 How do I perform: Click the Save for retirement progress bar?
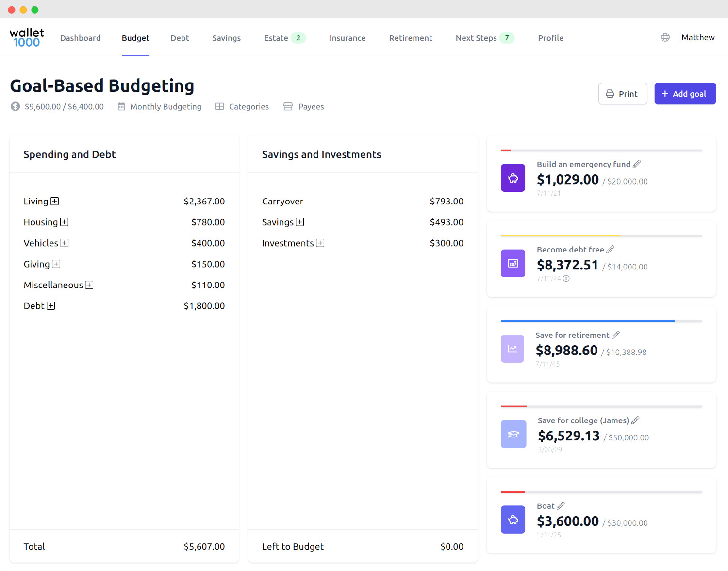pyautogui.click(x=601, y=321)
